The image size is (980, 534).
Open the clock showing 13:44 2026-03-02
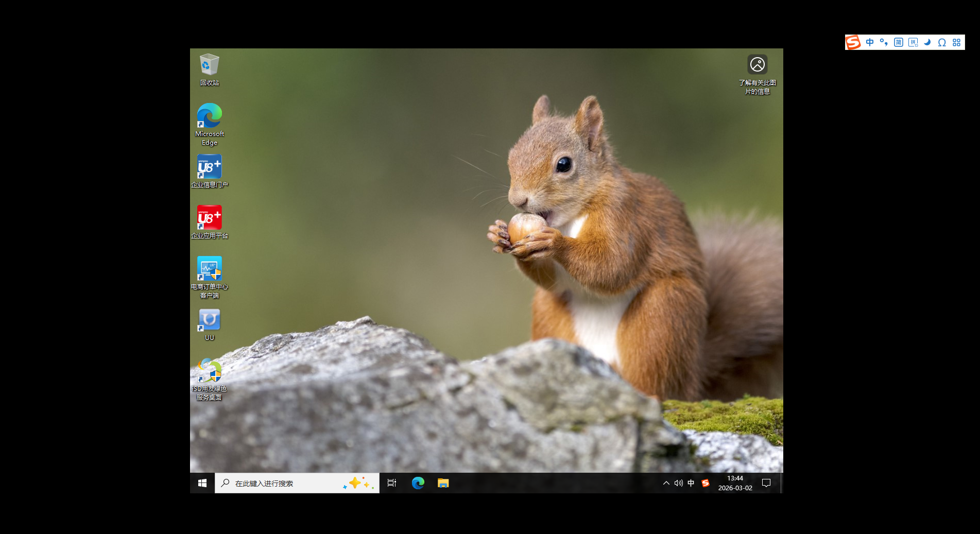coord(735,483)
